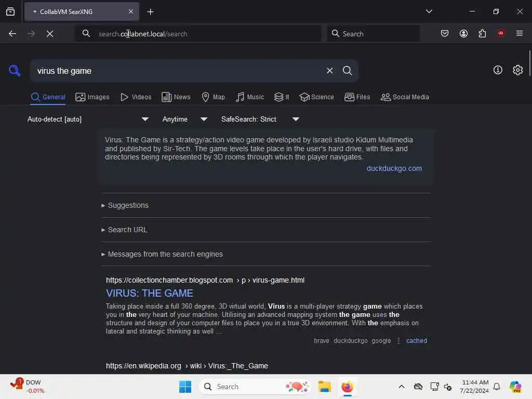The width and height of the screenshot is (532, 399).
Task: Click the Windows taskbar Search box
Action: (255, 387)
